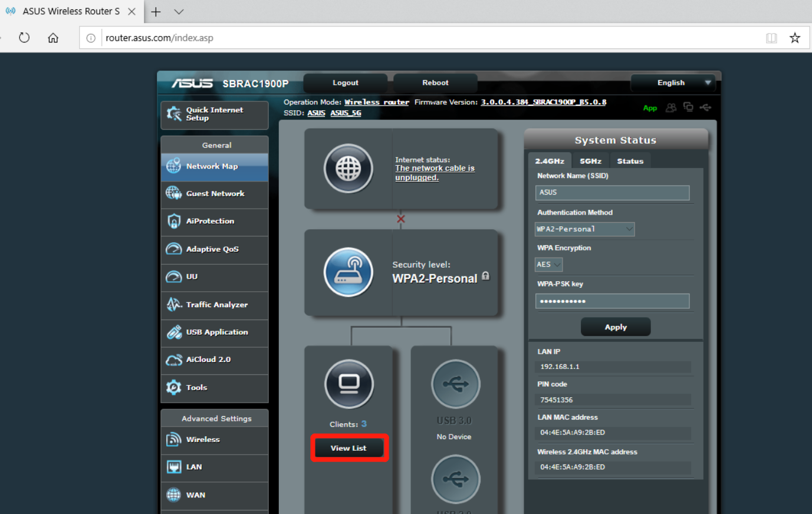Click the LAN icon in sidebar
The image size is (812, 514).
[173, 467]
